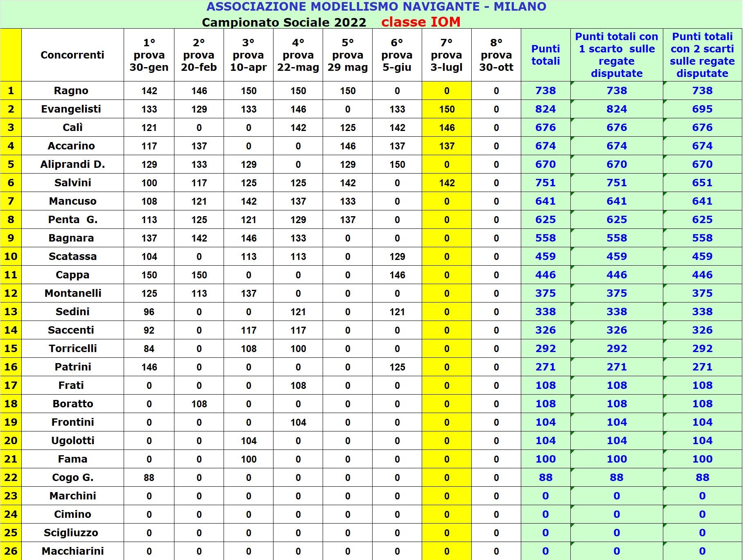
Task: Click the title 'ASSOCIAZIONE MODELLISMO NAVIGANTE - MILANO'
Action: (x=376, y=7)
